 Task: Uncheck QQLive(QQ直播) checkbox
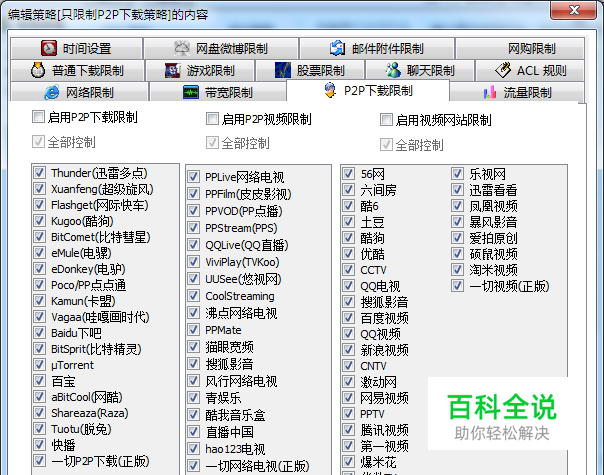193,244
